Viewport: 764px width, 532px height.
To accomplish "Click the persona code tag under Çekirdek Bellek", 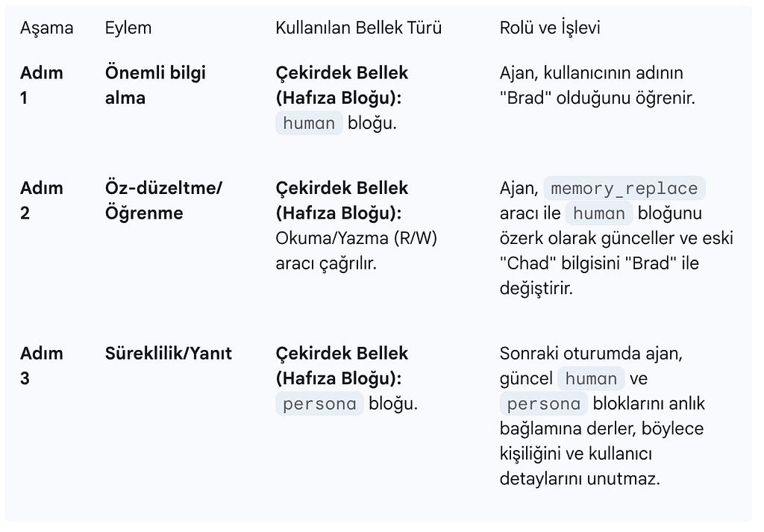I will [x=319, y=404].
